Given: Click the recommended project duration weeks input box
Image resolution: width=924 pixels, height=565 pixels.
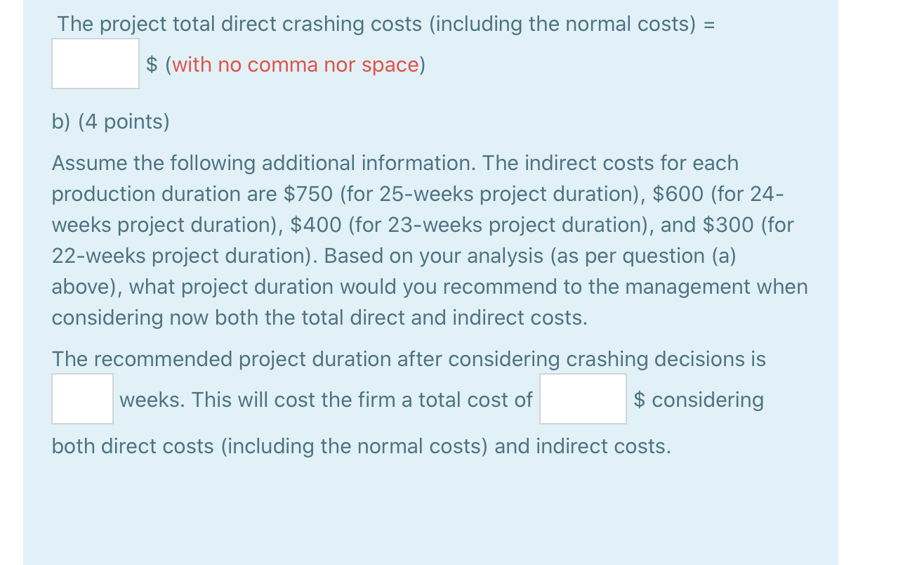Looking at the screenshot, I should coord(82,398).
